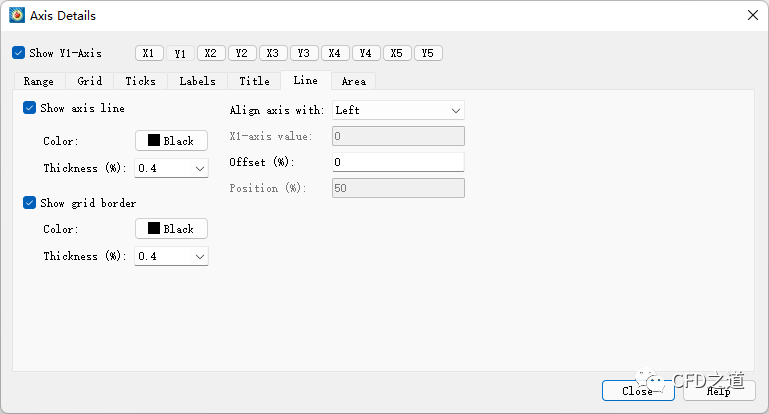
Task: Close the Axis Details dialog window
Action: [751, 15]
